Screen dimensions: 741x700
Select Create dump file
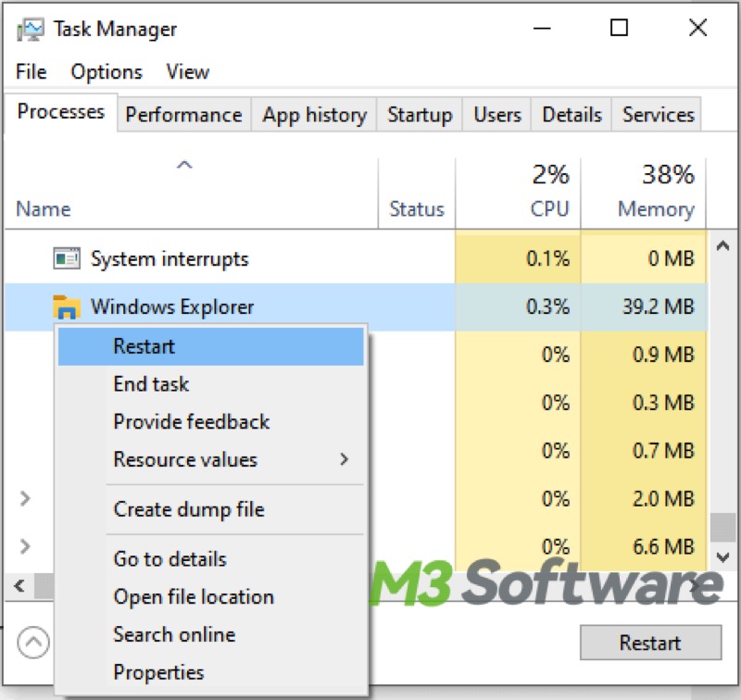(211, 509)
